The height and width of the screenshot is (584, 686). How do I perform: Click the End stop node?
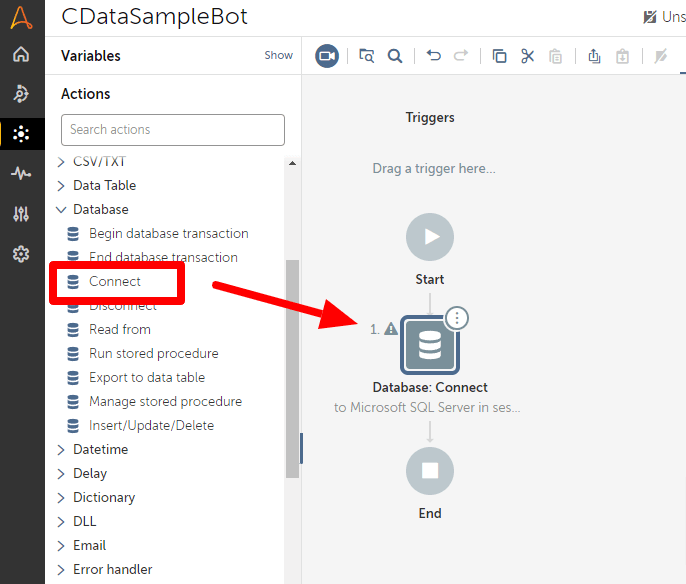[430, 470]
